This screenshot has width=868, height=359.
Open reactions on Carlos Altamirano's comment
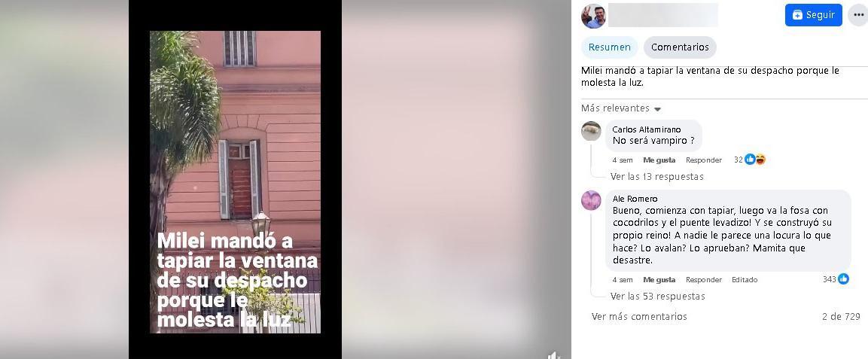click(x=750, y=160)
